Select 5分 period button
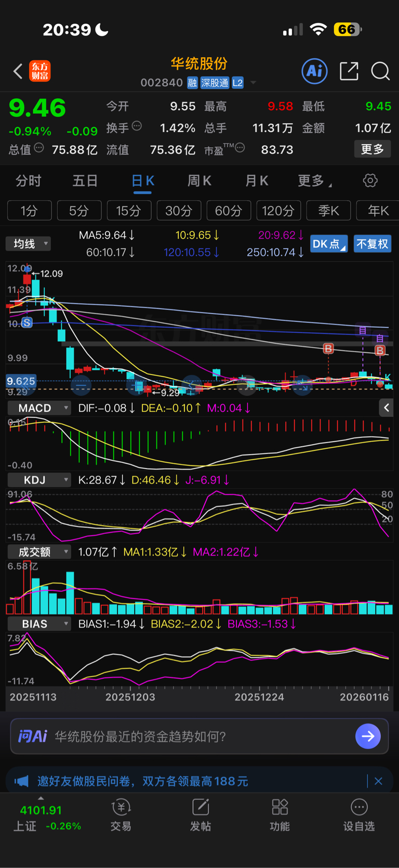399x868 pixels. click(x=79, y=211)
